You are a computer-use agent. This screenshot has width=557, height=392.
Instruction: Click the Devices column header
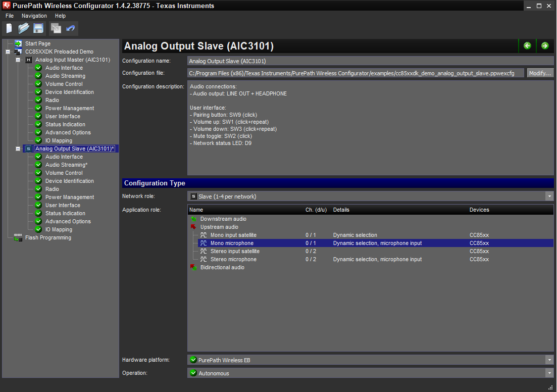click(x=479, y=210)
